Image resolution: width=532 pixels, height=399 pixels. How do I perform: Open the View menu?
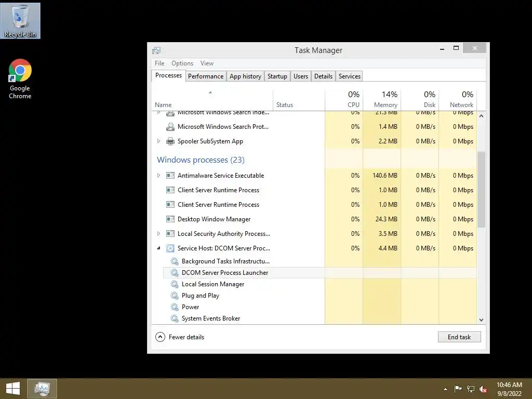(207, 63)
